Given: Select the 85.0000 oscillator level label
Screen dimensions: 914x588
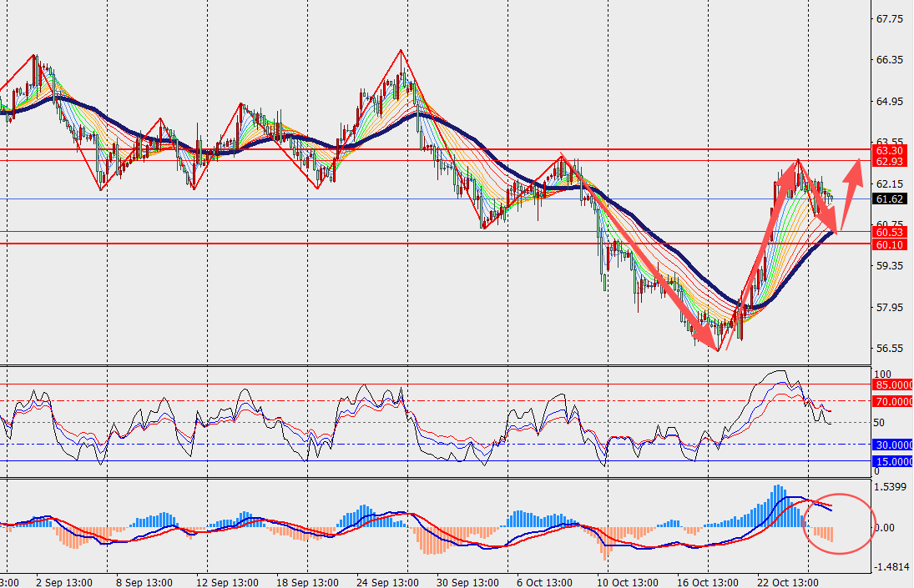Looking at the screenshot, I should [892, 384].
